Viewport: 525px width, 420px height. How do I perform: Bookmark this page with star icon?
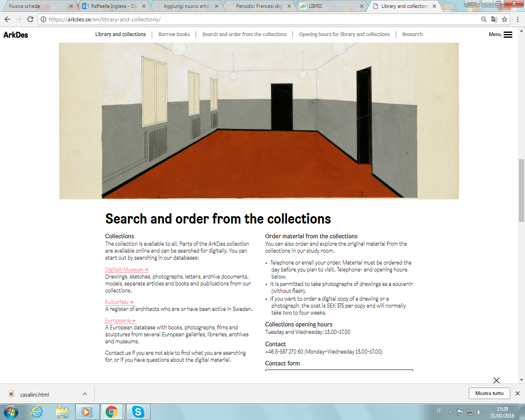point(504,19)
